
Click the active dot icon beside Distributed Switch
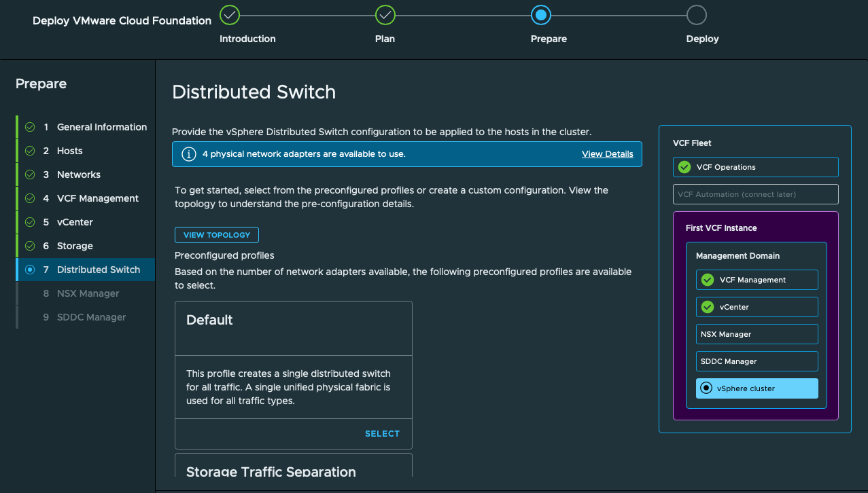[x=30, y=270]
